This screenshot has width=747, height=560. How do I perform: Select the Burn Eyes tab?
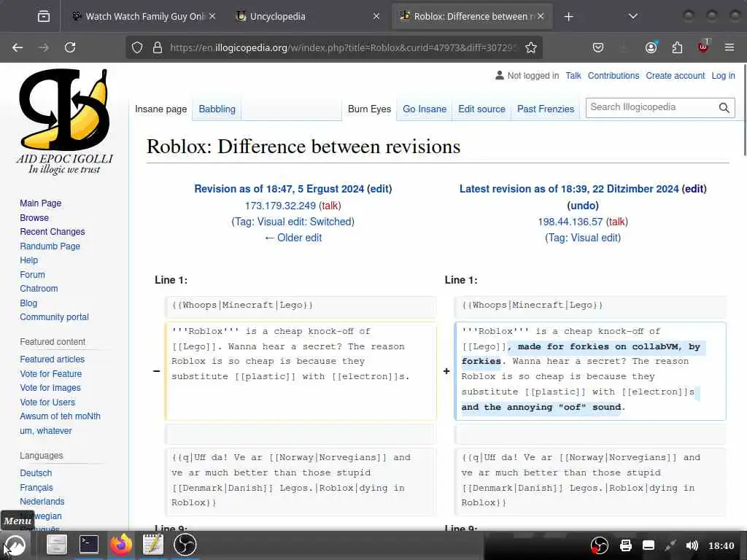(369, 109)
